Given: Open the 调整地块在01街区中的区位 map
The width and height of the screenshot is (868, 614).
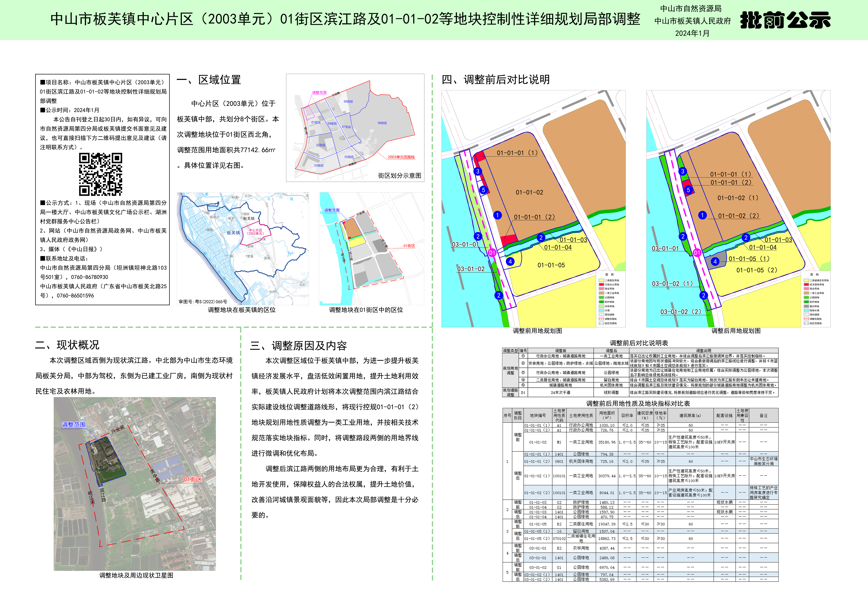Looking at the screenshot, I should tap(372, 249).
